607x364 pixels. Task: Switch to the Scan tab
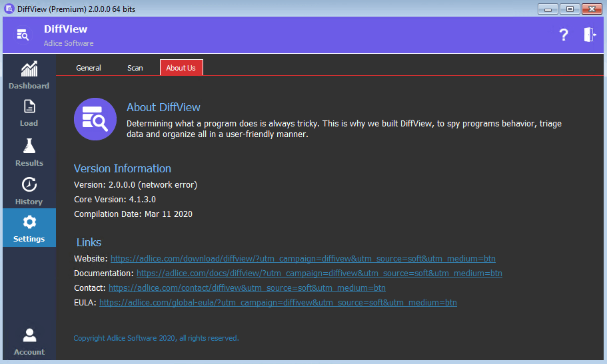(135, 68)
